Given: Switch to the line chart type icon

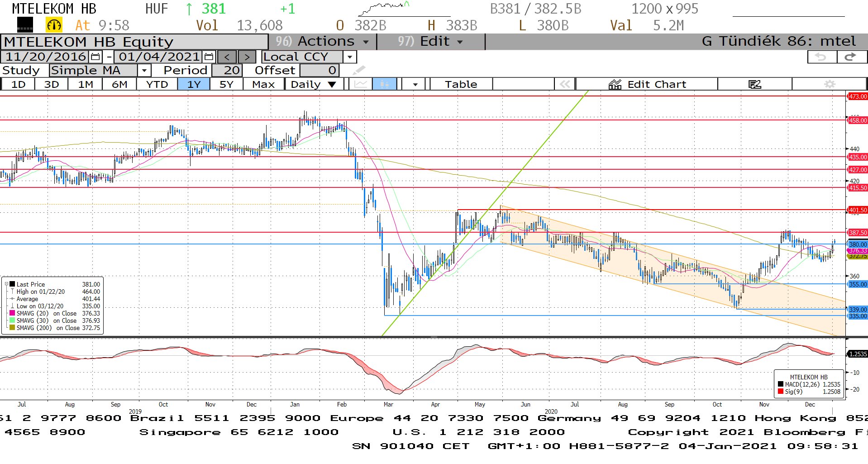Looking at the screenshot, I should [361, 84].
